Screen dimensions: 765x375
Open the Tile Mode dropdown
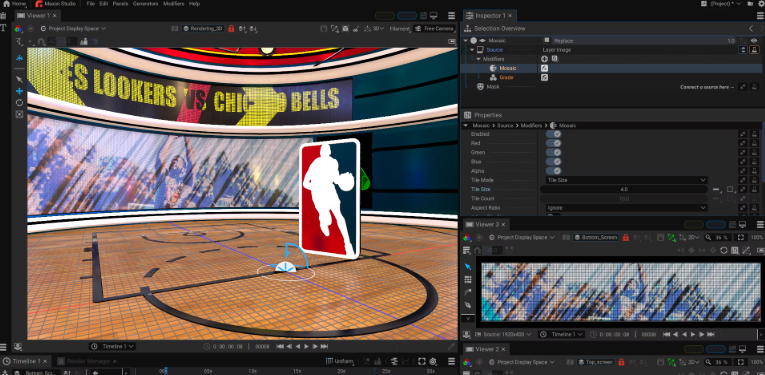click(x=626, y=180)
